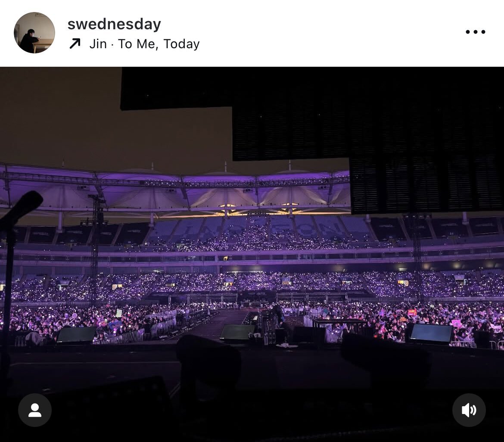
Task: Reveal tagged accounts on the photo
Action: click(x=35, y=410)
